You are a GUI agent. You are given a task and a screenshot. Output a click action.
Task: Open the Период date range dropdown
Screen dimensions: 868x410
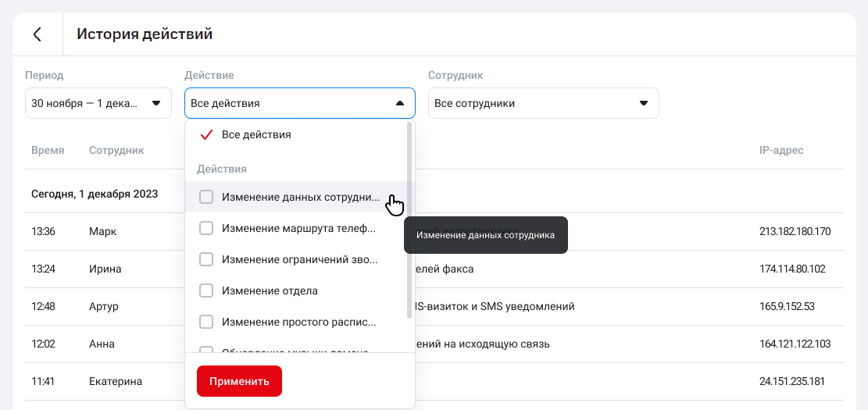(x=86, y=103)
